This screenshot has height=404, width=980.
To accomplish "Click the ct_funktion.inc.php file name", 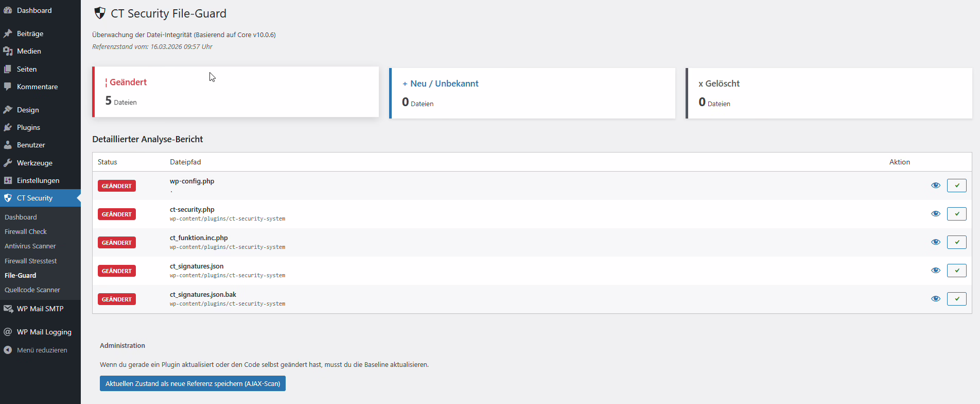I will point(199,238).
